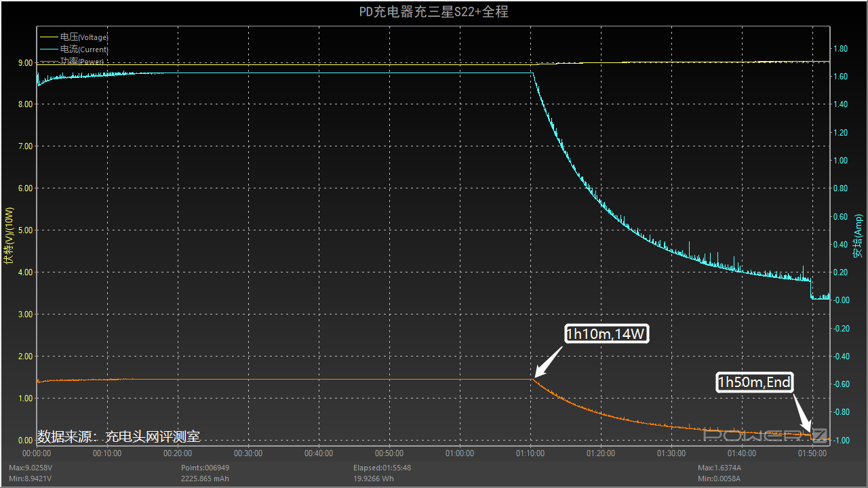Screen dimensions: 868x488
Task: Select the 电流(Current) legend label
Action: click(x=84, y=49)
